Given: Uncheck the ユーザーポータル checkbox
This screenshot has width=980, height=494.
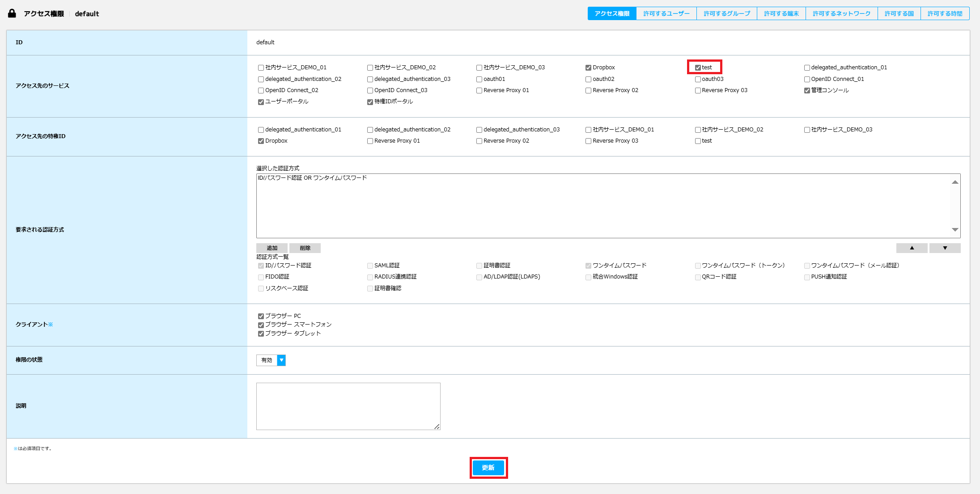Looking at the screenshot, I should coord(261,102).
